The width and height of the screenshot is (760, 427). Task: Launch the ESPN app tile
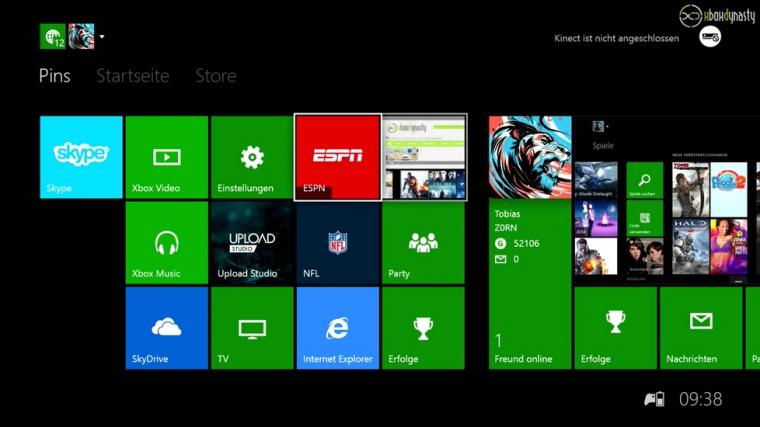(x=338, y=157)
